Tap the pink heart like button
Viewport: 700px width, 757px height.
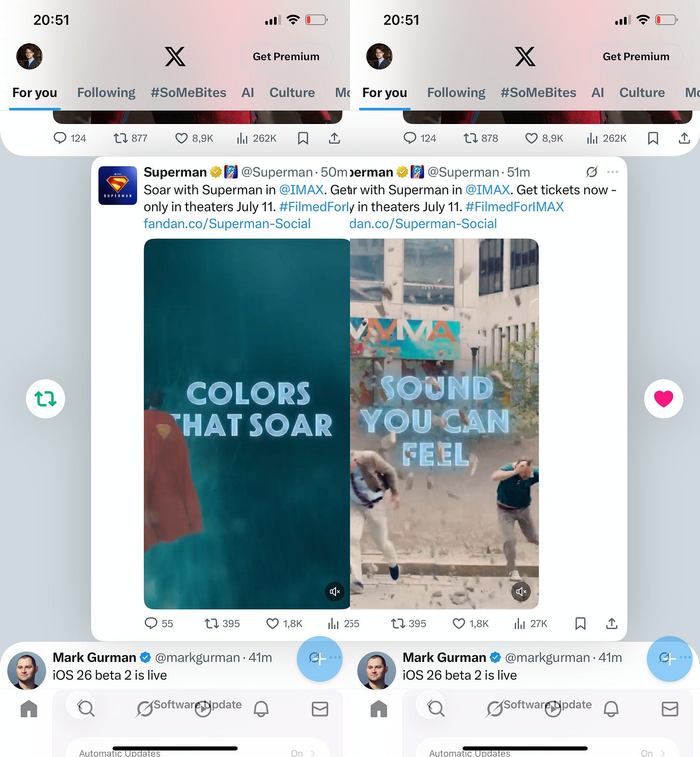coord(663,398)
